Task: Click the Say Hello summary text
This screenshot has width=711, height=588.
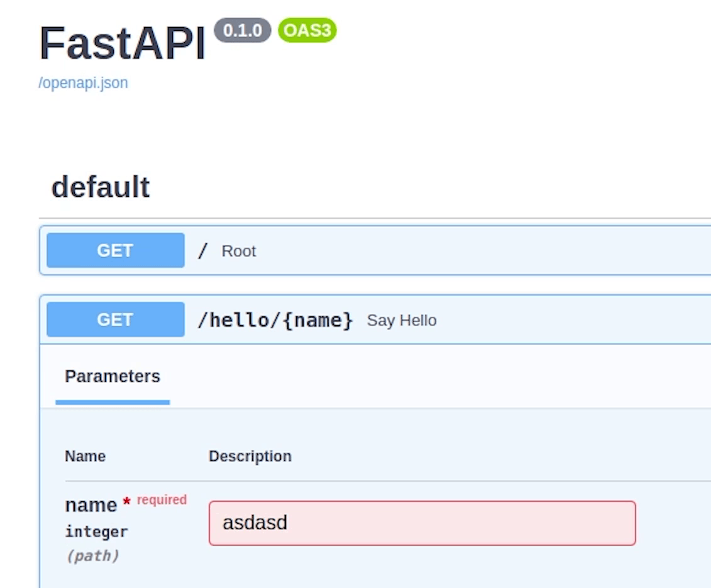Action: point(401,321)
